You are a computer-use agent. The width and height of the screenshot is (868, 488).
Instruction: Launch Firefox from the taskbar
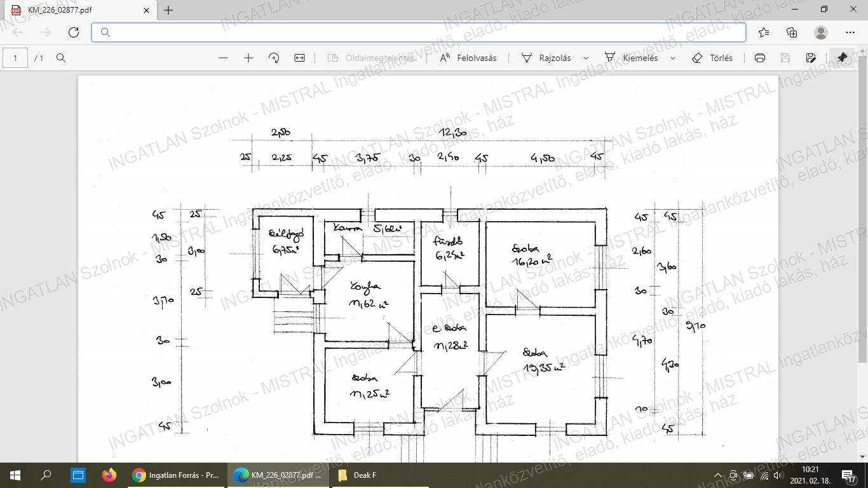(109, 475)
